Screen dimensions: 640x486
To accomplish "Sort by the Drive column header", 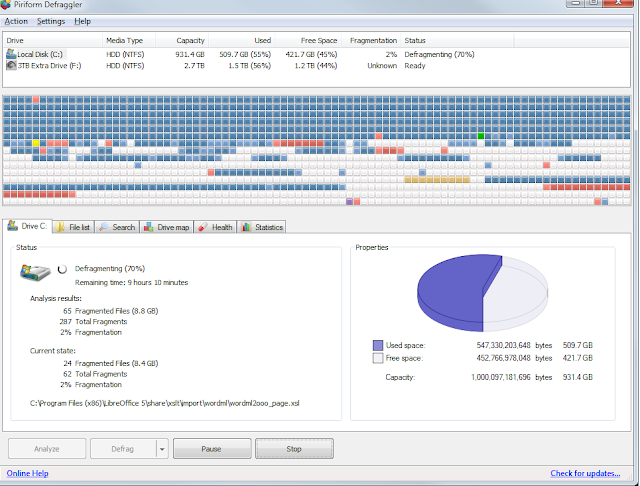I will coord(53,40).
